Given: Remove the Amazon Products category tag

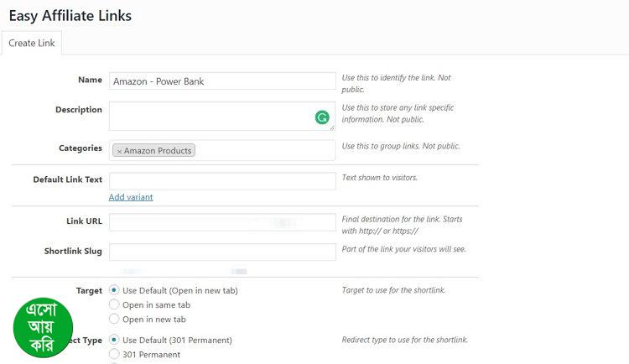Looking at the screenshot, I should (x=119, y=151).
